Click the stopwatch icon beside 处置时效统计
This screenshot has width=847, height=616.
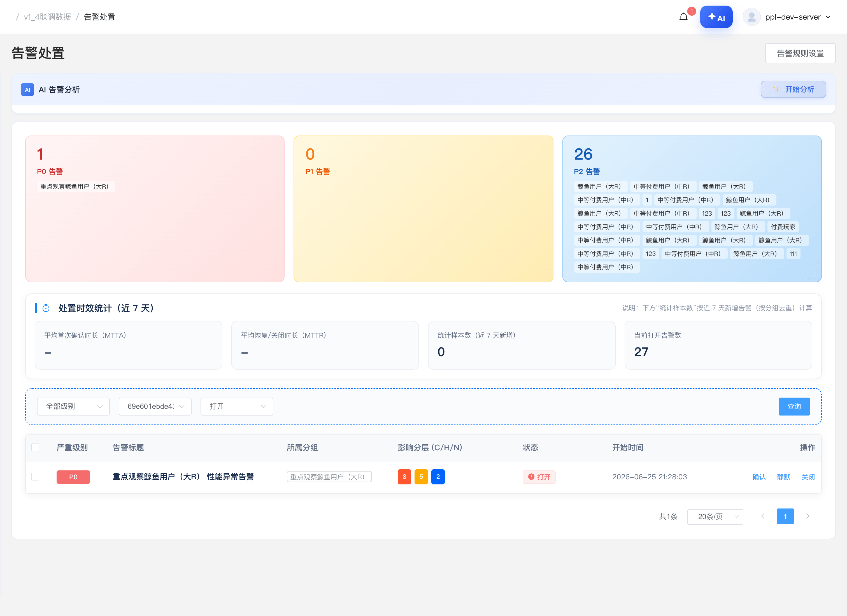[46, 308]
